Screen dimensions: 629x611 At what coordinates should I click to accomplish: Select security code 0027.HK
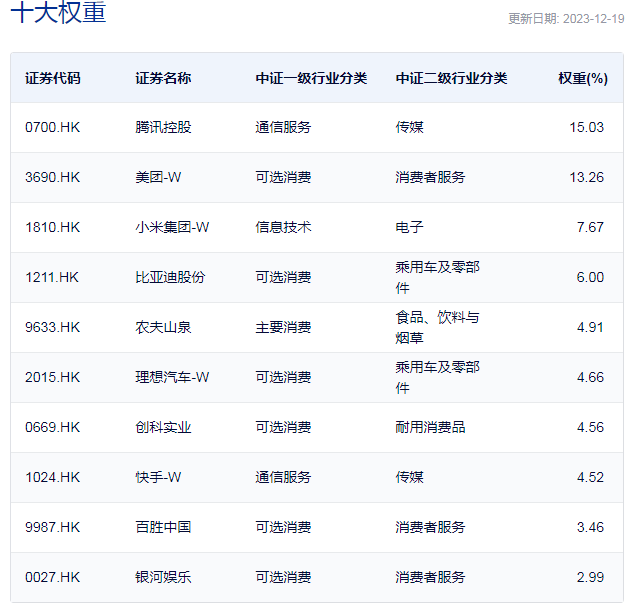(x=53, y=577)
